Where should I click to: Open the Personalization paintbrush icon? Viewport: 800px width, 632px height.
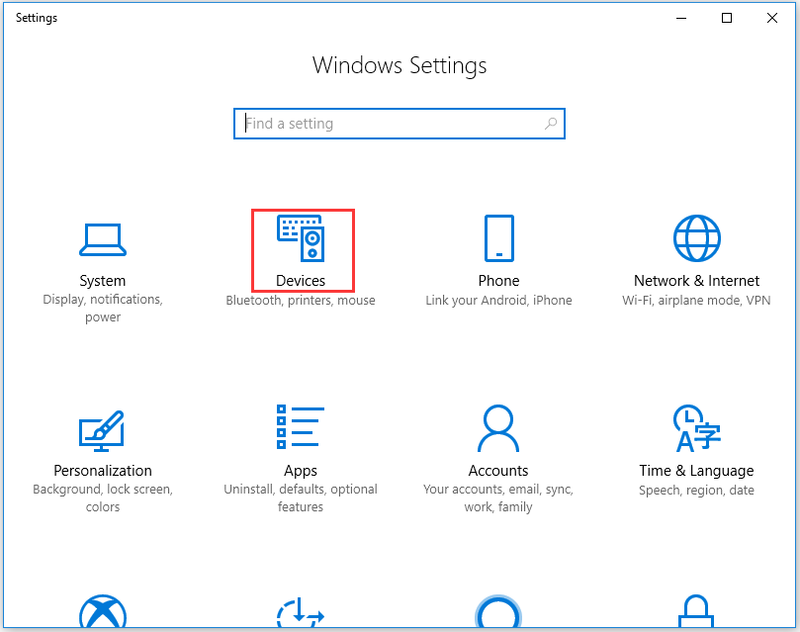[102, 431]
